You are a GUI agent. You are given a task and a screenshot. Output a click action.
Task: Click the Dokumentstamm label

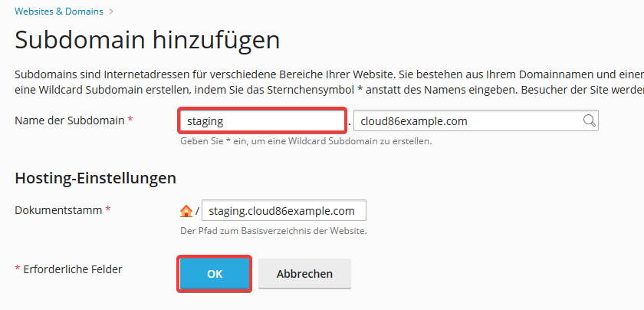[x=58, y=210]
